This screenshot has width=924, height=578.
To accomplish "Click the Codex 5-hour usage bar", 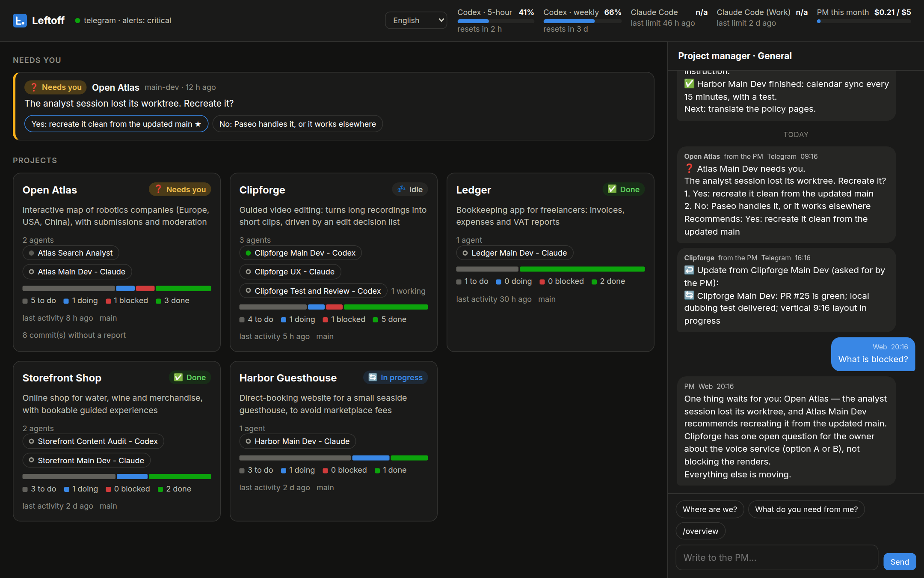I will (495, 21).
